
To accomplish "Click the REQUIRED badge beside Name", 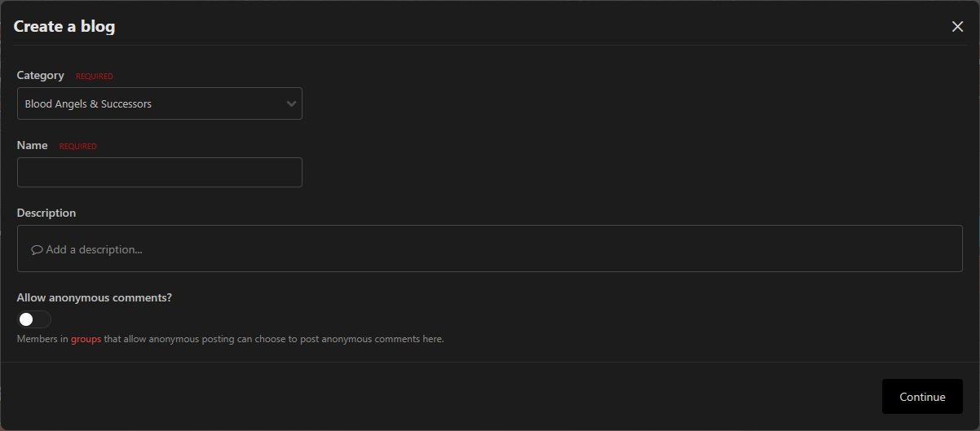I will (78, 147).
